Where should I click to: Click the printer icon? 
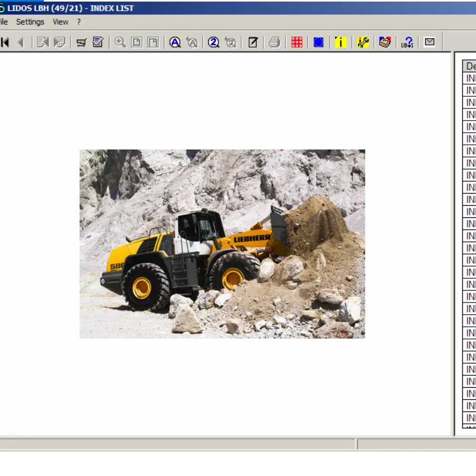274,42
